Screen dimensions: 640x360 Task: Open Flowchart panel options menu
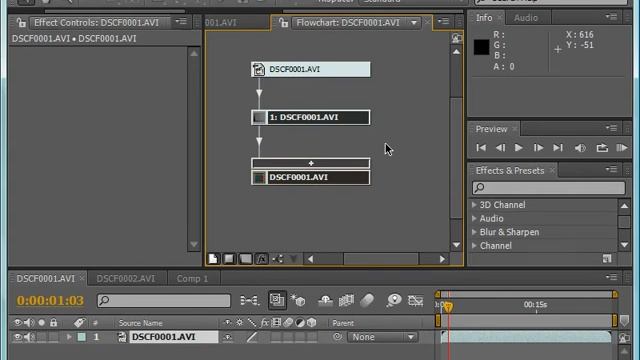443,21
